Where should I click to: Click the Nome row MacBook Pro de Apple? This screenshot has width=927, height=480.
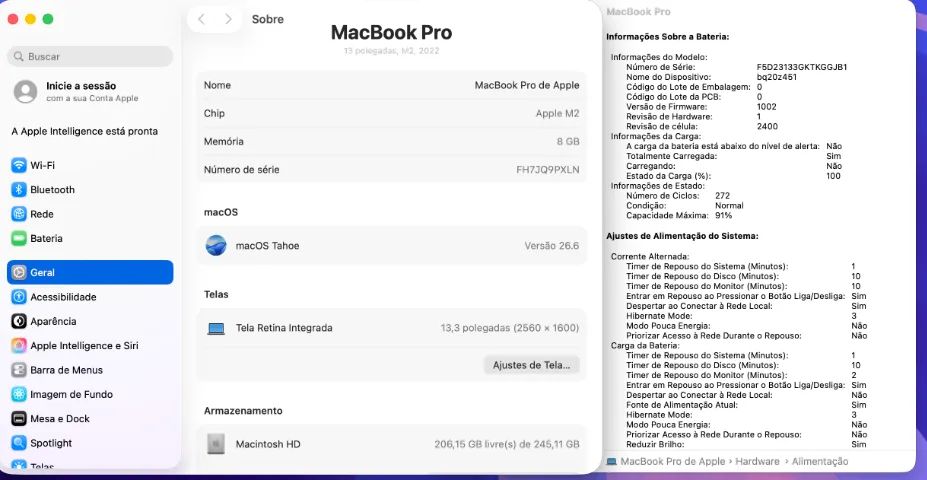(391, 85)
